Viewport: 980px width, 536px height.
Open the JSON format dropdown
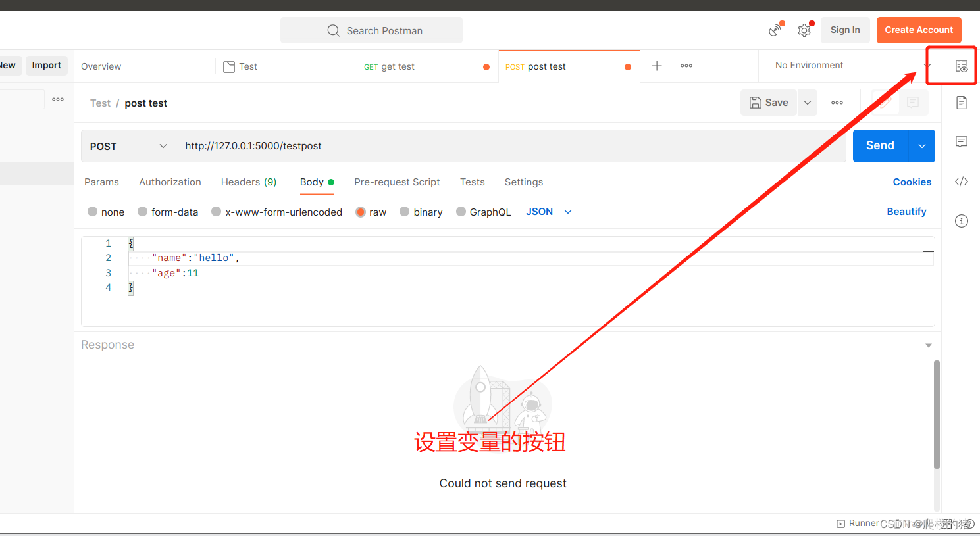coord(549,212)
